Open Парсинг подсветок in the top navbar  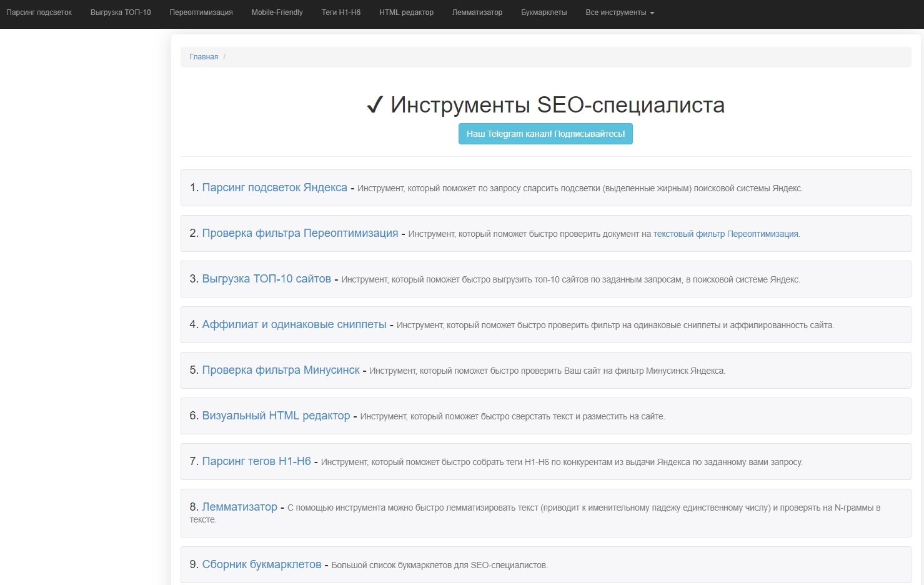point(39,12)
